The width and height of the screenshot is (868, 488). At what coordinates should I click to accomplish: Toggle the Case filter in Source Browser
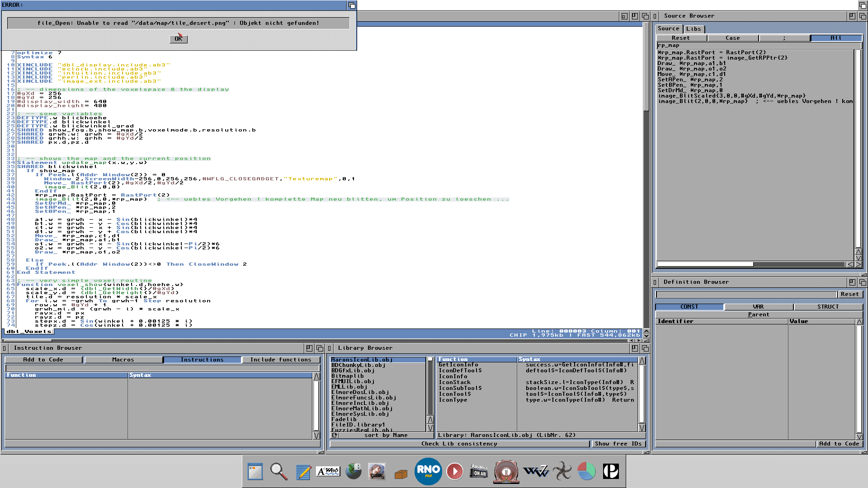coord(732,38)
